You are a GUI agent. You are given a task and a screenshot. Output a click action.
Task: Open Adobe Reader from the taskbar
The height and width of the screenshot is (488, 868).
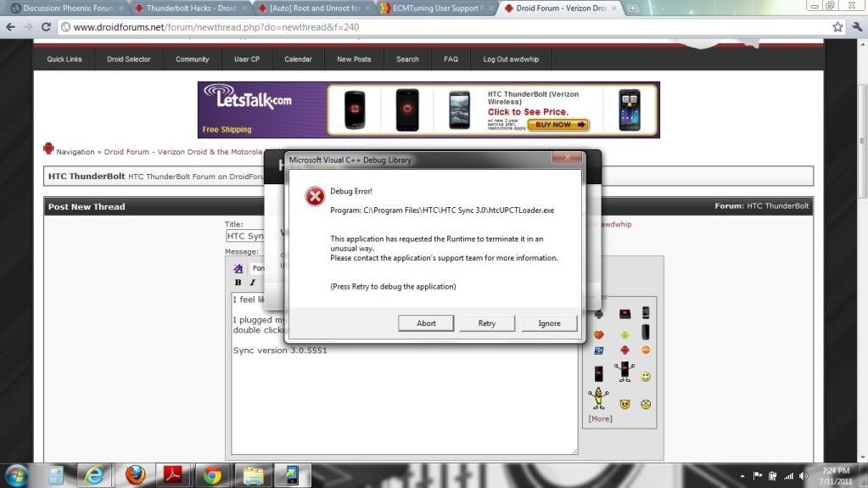[x=173, y=476]
